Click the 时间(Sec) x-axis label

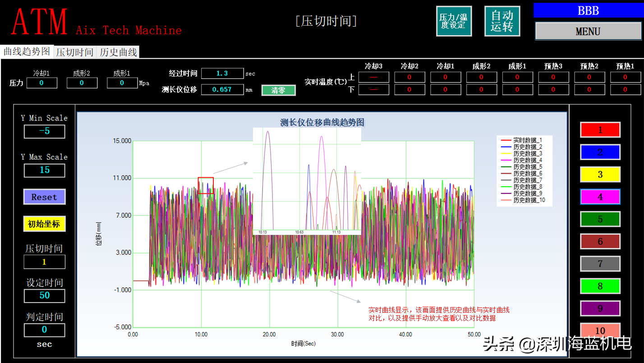[303, 344]
